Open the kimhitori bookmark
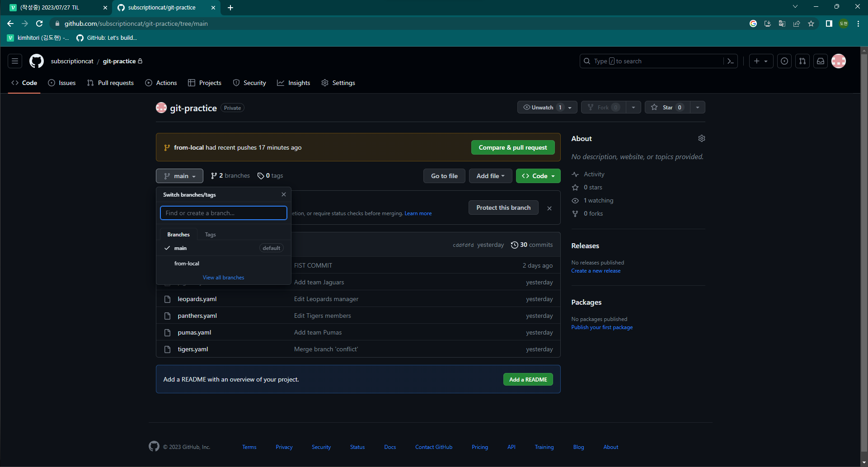 tap(38, 38)
